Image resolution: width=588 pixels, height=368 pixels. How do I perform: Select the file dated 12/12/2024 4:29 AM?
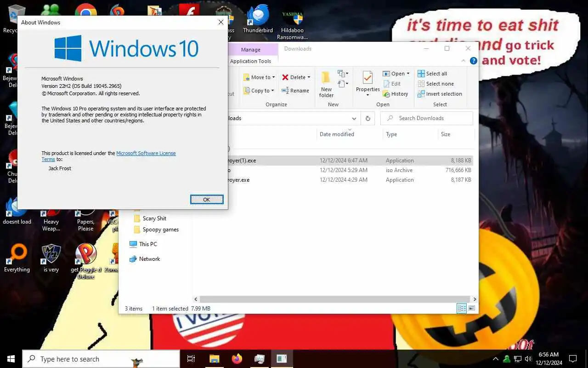pos(351,180)
